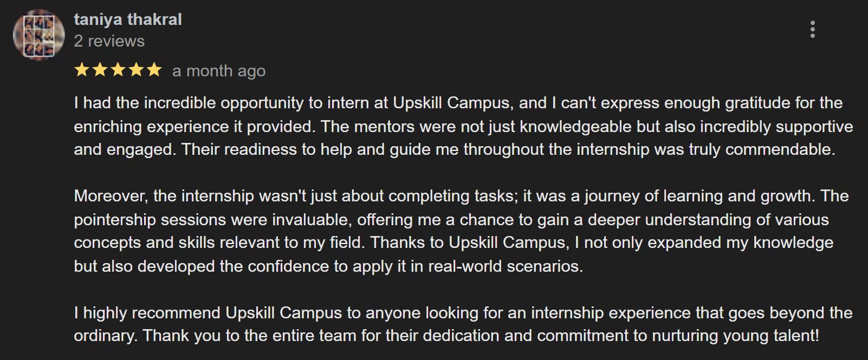Click the third yellow rating star
The height and width of the screenshot is (360, 868).
118,70
